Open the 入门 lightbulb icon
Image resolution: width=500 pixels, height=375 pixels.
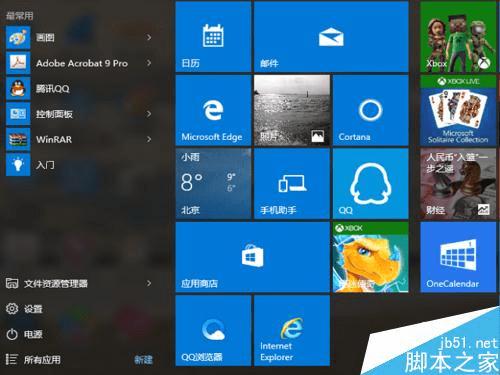18,165
